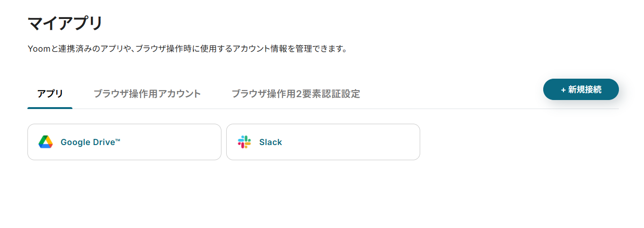This screenshot has height=228, width=644.
Task: Click the plus sign on 新規接続 button
Action: point(563,90)
